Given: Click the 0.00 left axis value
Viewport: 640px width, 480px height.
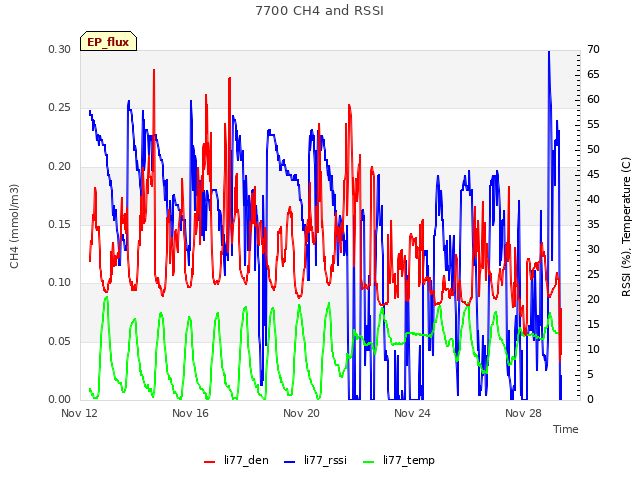Looking at the screenshot, I should pyautogui.click(x=60, y=399).
